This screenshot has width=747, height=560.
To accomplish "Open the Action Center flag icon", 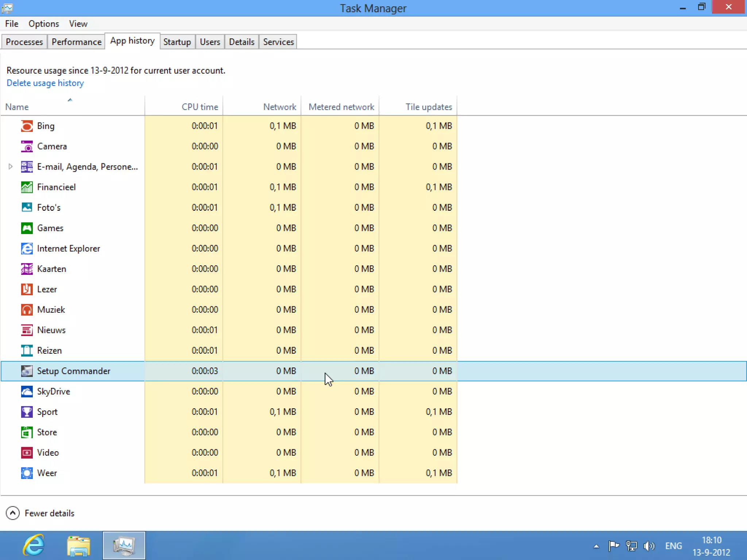I will point(614,546).
